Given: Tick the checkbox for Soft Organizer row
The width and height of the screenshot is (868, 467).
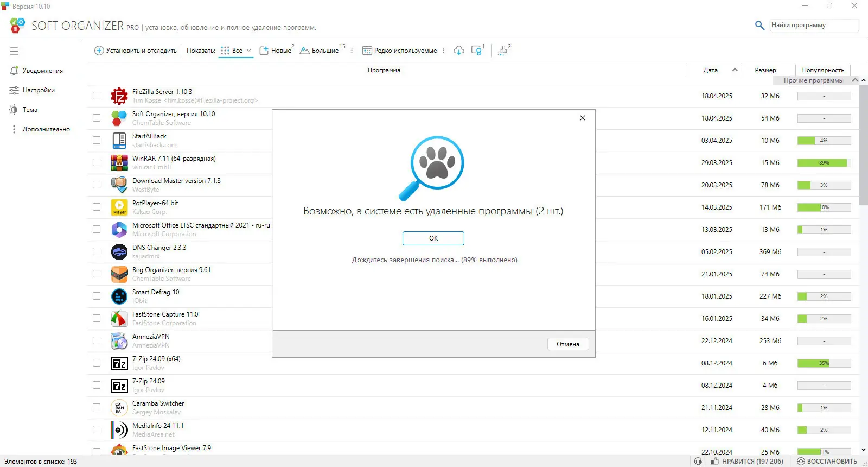Looking at the screenshot, I should click(x=97, y=118).
